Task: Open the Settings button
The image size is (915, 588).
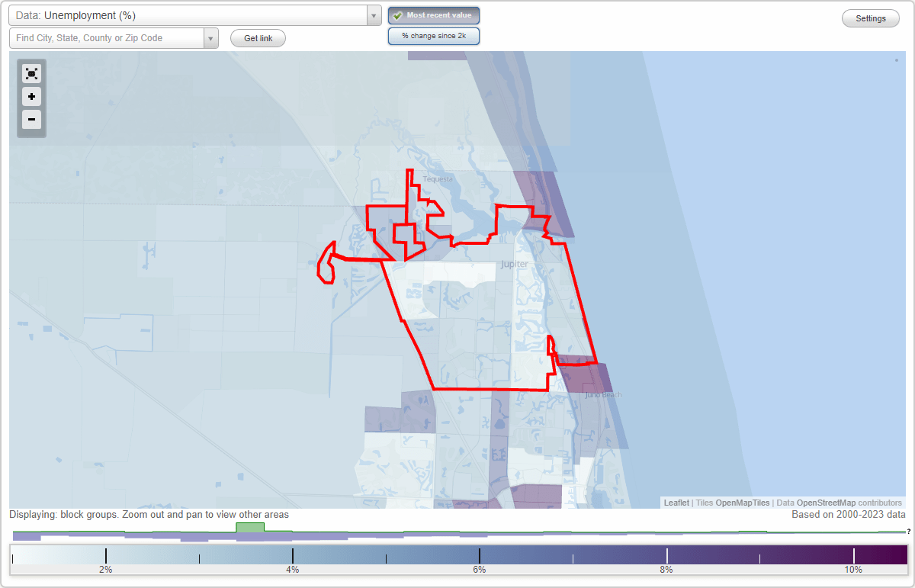Action: click(x=871, y=18)
